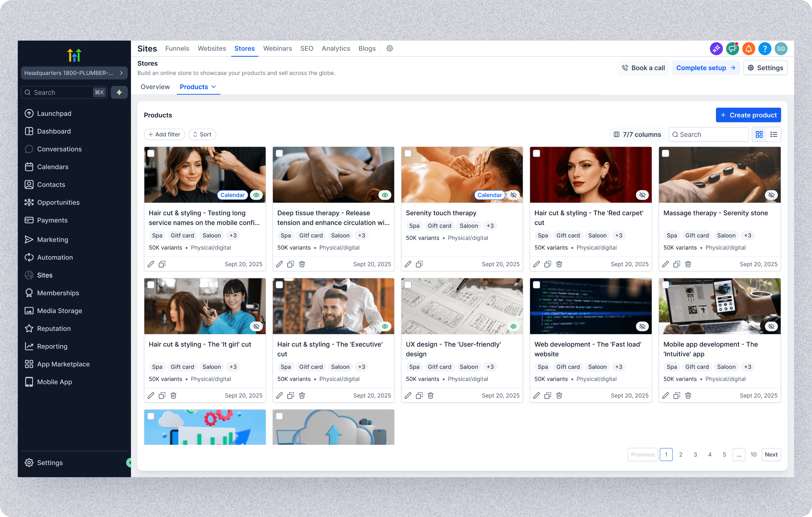Open Sites settings gear in top tabs

(390, 49)
